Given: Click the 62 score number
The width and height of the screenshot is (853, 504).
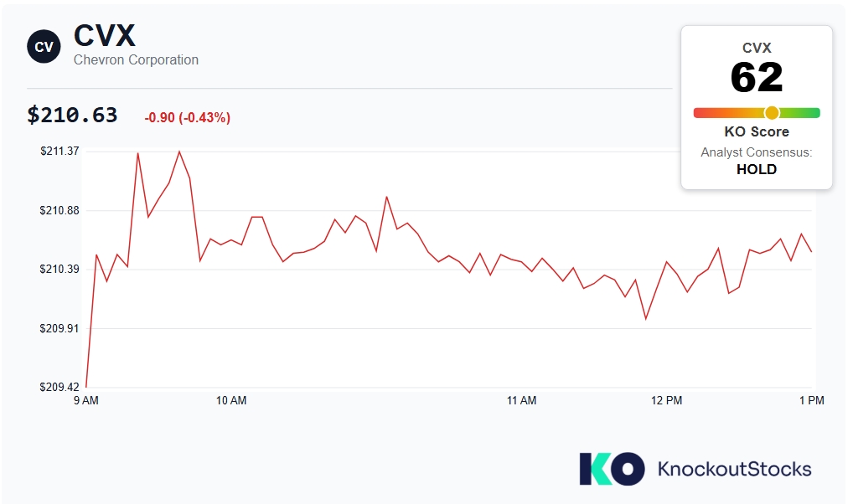Looking at the screenshot, I should point(756,77).
